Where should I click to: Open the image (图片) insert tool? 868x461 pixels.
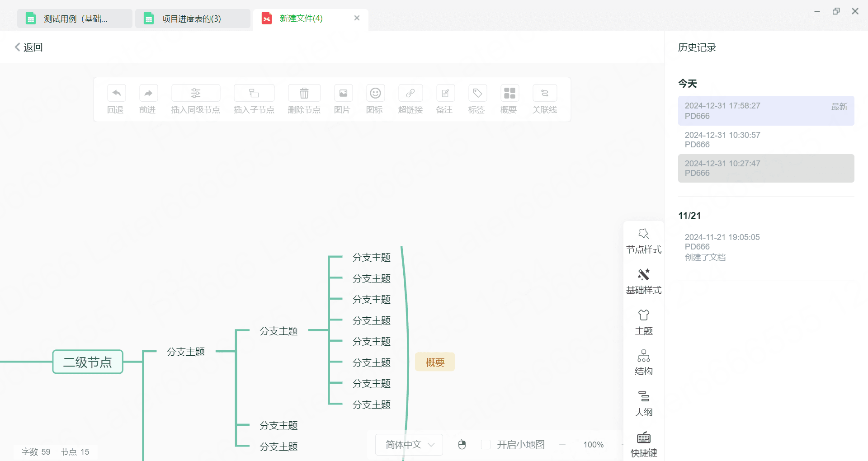343,93
